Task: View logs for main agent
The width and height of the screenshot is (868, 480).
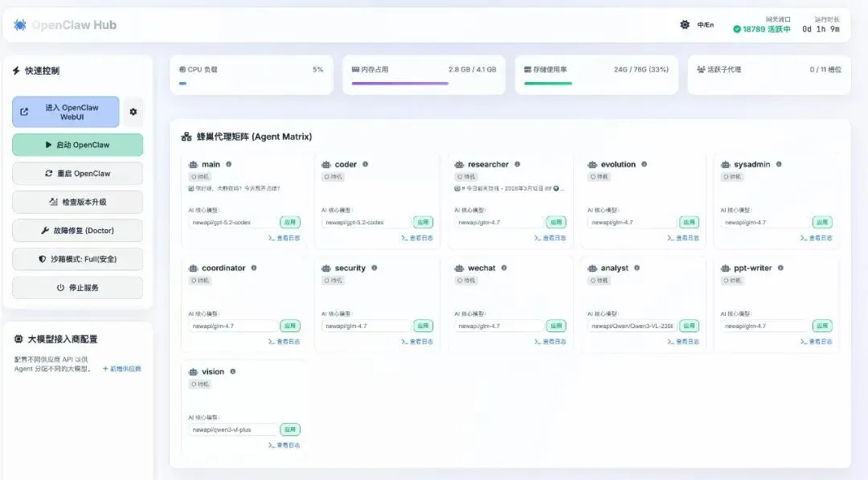Action: coord(285,238)
